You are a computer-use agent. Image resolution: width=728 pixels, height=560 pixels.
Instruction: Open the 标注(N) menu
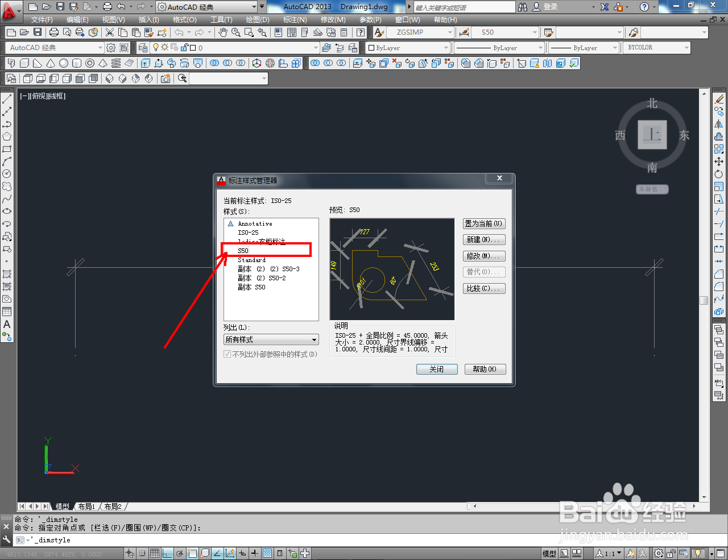pos(295,20)
